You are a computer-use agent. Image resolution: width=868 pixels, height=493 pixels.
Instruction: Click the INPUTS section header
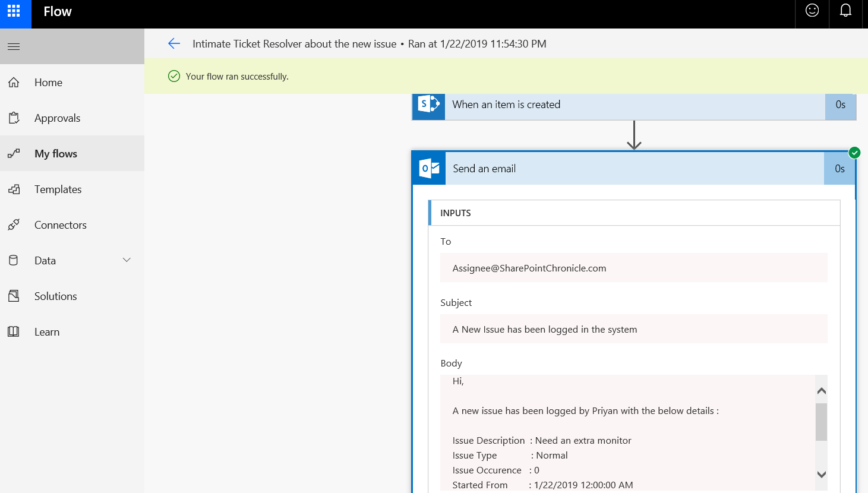pos(635,213)
